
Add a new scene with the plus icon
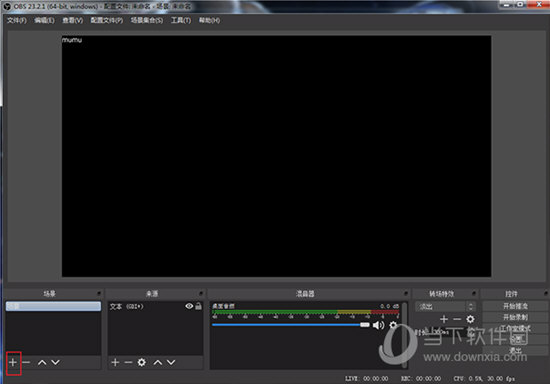13,362
